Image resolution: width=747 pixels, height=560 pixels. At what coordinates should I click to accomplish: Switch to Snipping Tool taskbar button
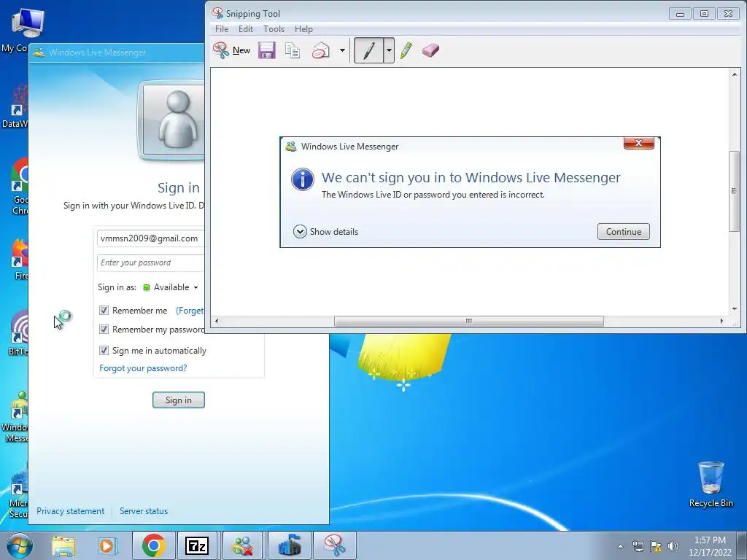(x=335, y=545)
